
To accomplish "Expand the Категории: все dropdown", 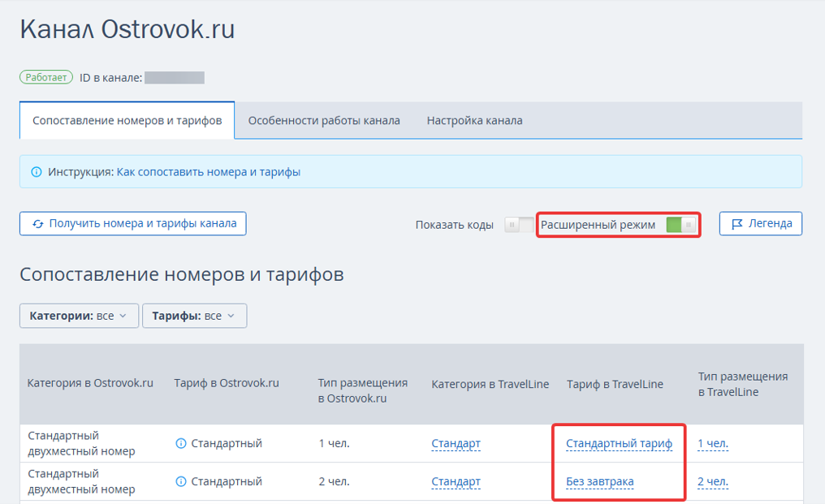I will click(x=79, y=316).
